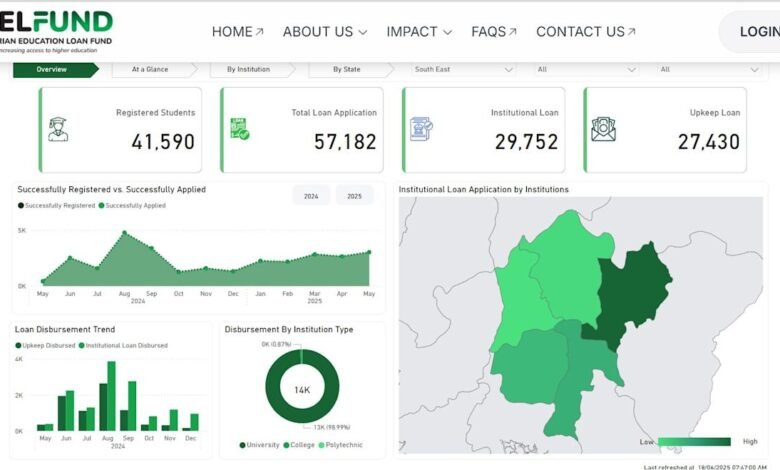Viewport: 780px width, 470px height.
Task: Click the arrow icon beside CONTACT US
Action: click(x=632, y=32)
